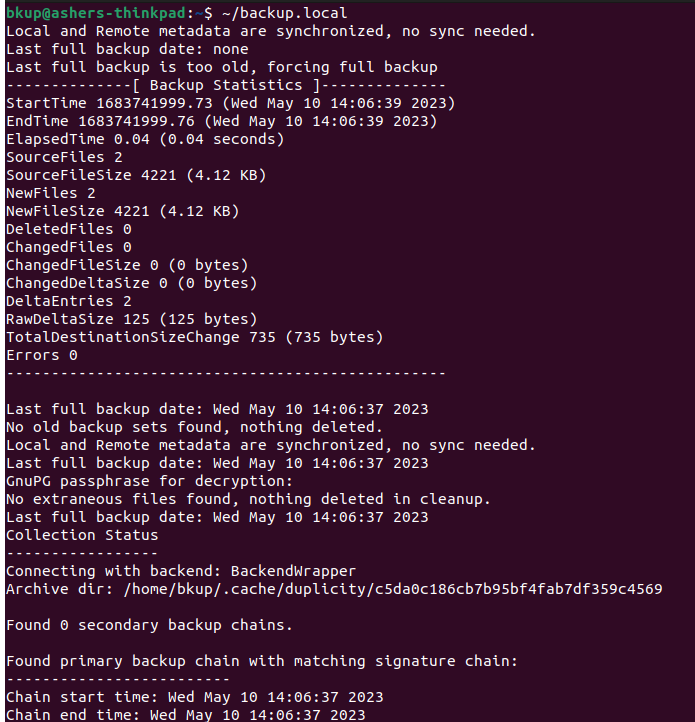Click the Chain start time line
695x722 pixels.
tap(194, 697)
